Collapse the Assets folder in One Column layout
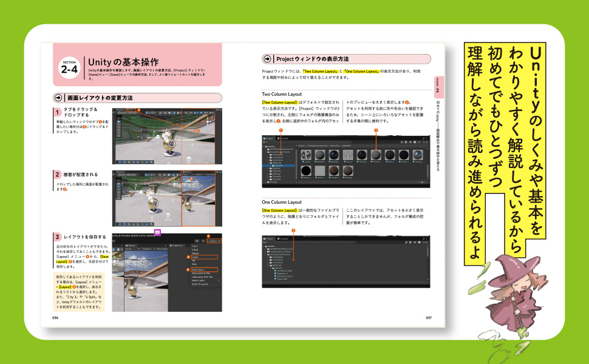 [264, 247]
